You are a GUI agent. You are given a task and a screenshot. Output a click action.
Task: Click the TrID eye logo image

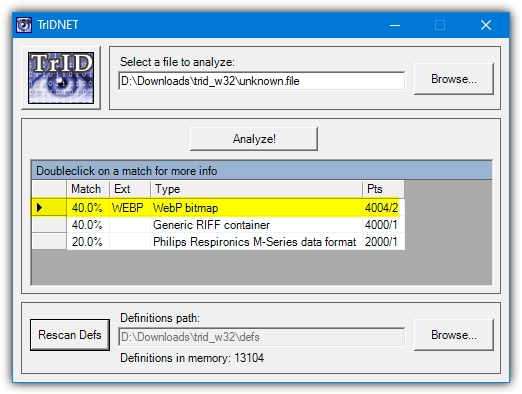[61, 78]
